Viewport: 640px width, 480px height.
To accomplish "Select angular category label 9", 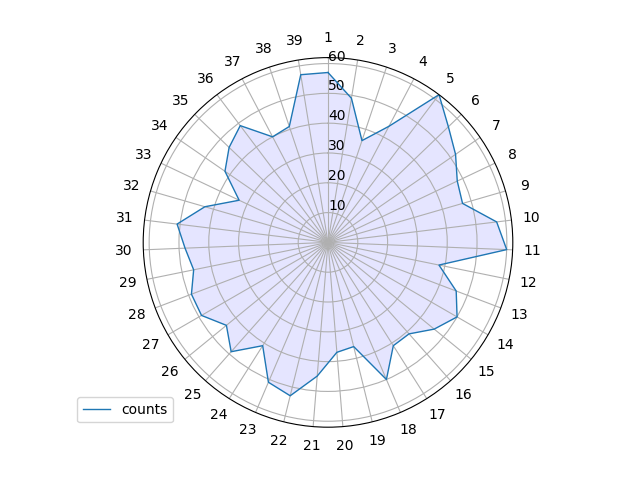I will [525, 185].
